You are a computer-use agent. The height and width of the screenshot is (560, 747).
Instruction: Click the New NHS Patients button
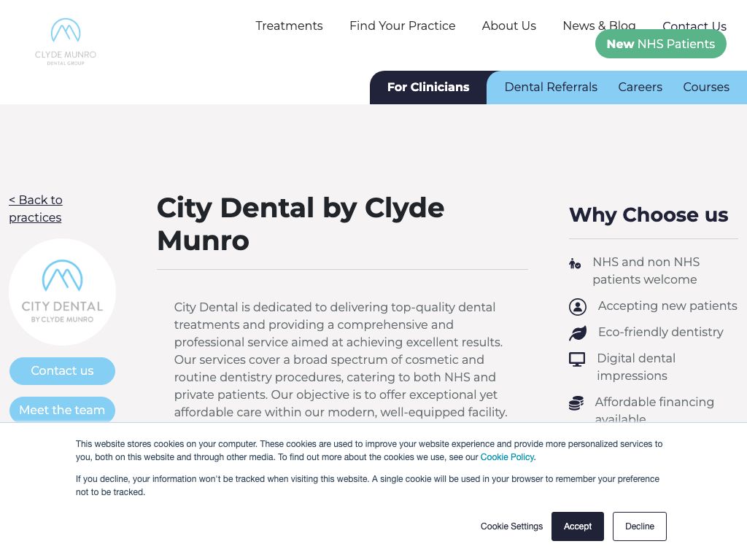660,44
